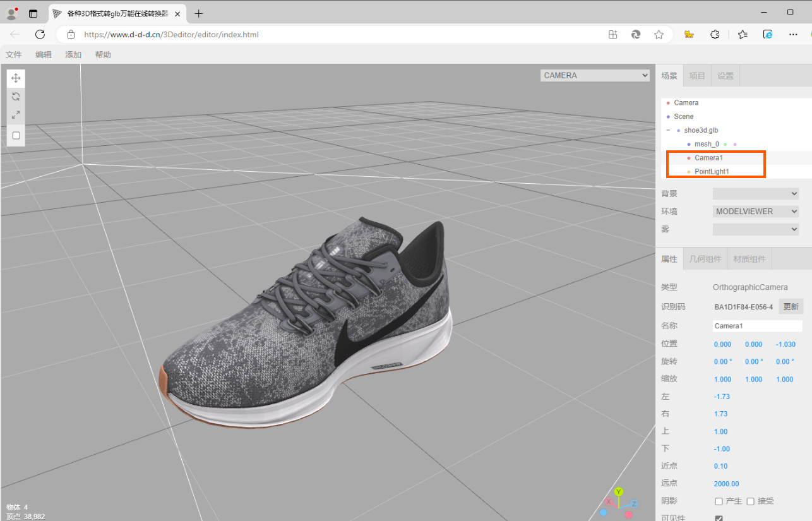Click the green geometry dot beside mesh_0
The width and height of the screenshot is (812, 521).
coord(725,145)
